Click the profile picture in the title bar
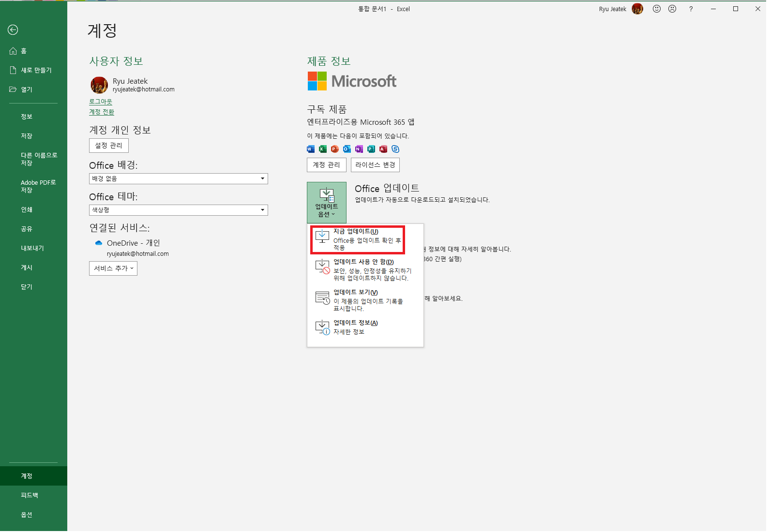The height and width of the screenshot is (532, 770). tap(637, 9)
